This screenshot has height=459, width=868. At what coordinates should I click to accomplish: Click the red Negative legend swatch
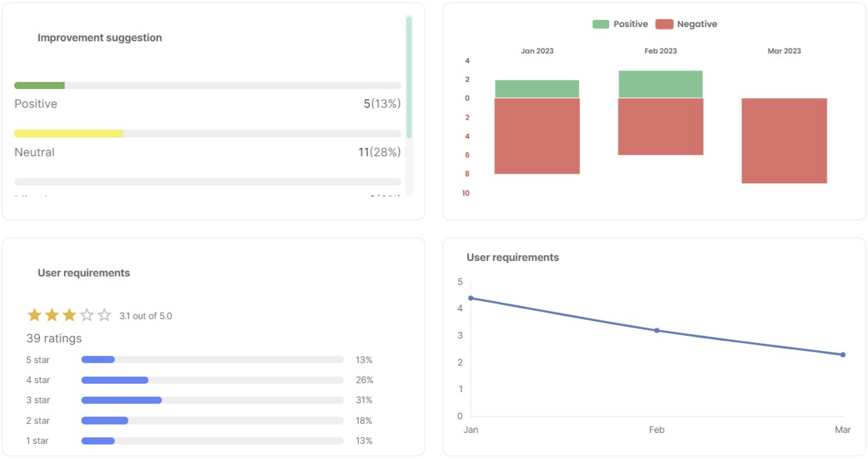point(664,24)
